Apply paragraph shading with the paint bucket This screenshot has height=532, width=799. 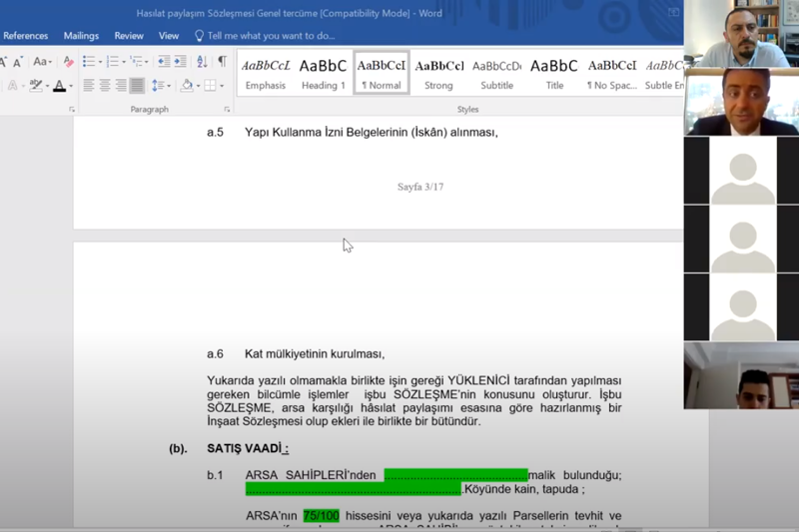click(187, 86)
